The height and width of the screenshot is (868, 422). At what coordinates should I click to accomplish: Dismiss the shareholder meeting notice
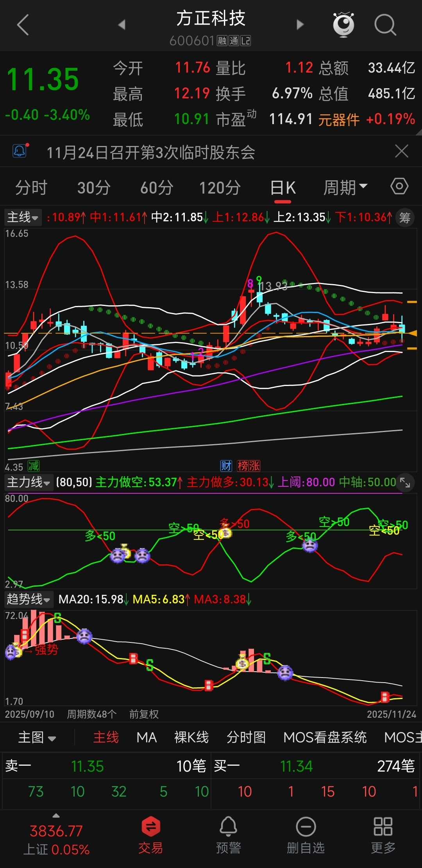(402, 151)
